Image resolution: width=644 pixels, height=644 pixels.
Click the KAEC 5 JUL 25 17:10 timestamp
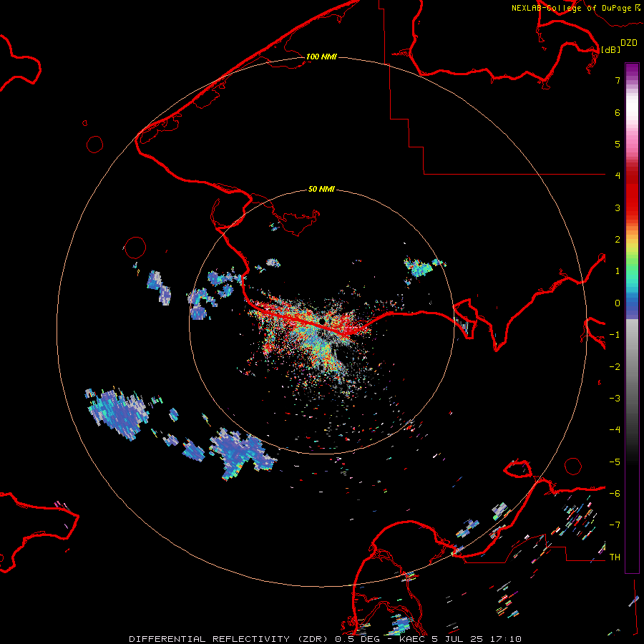460,639
